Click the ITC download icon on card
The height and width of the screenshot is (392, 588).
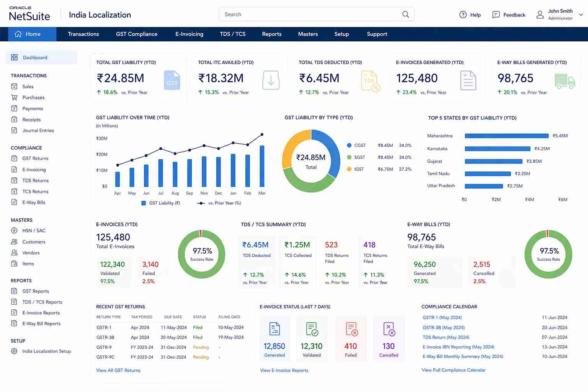coord(271,80)
